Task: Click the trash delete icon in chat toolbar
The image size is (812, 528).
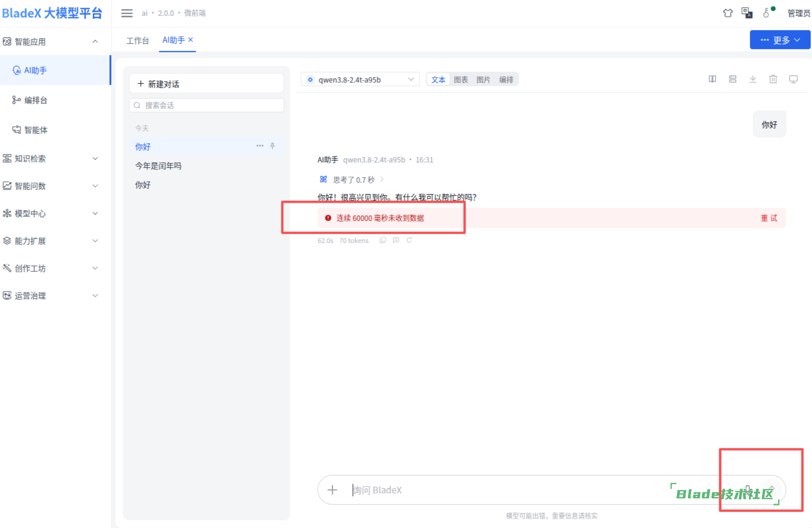Action: click(773, 79)
